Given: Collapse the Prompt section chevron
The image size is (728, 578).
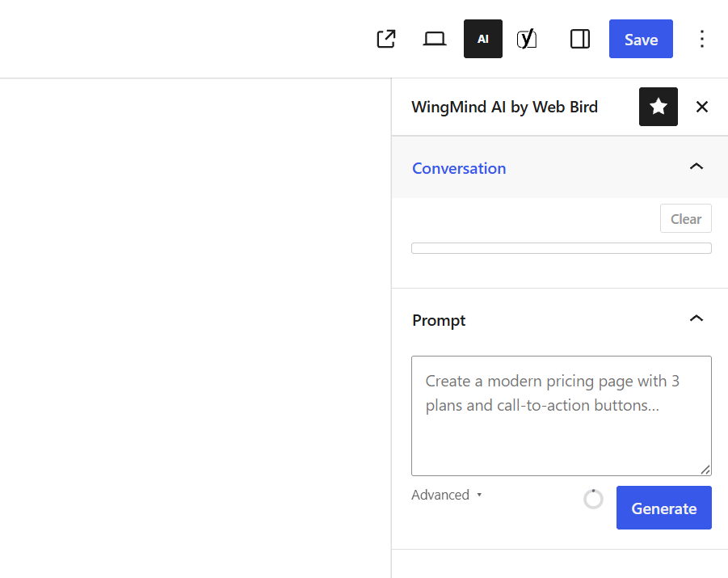Looking at the screenshot, I should 696,319.
